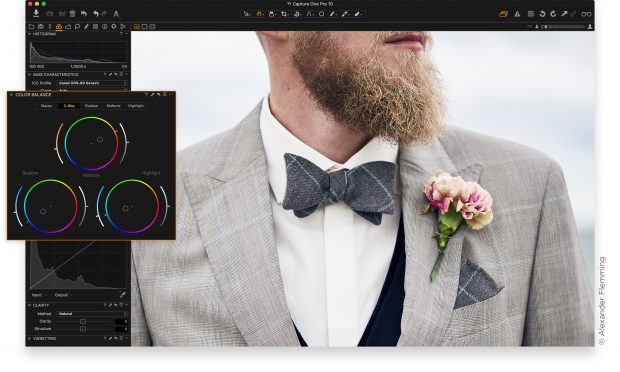This screenshot has width=620, height=372.
Task: Open the Clarity Method dropdown
Action: point(92,313)
